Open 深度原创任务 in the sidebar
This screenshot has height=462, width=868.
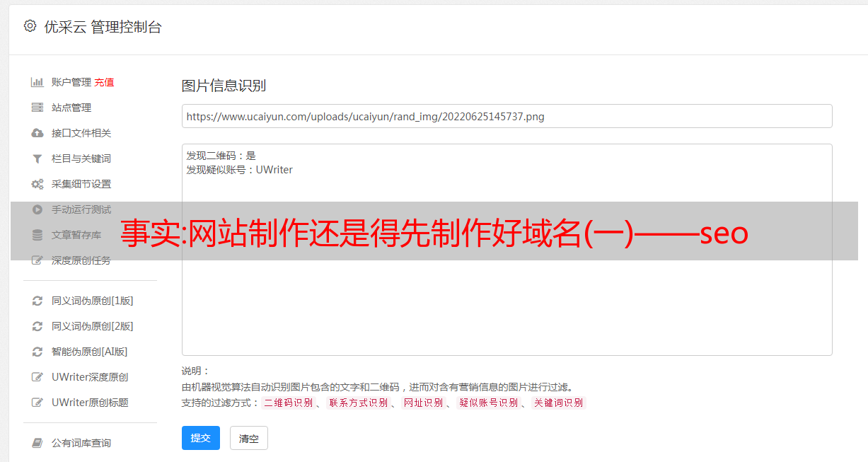pyautogui.click(x=81, y=260)
